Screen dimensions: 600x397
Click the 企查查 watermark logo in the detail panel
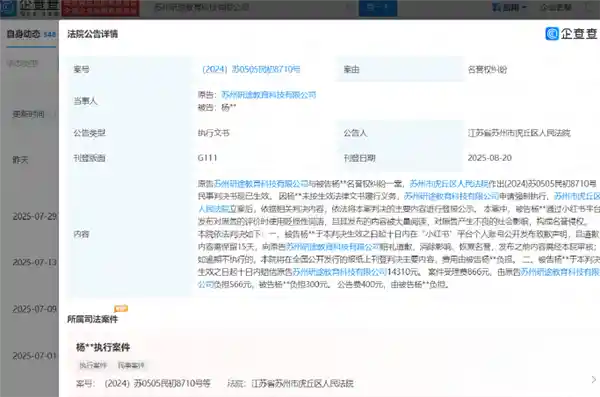click(x=571, y=34)
